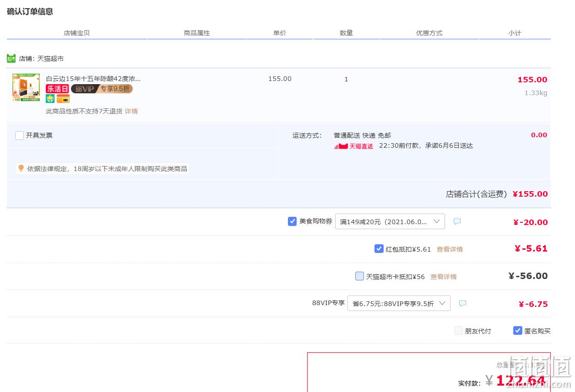
Task: Click the 小计 column header
Action: 515,33
